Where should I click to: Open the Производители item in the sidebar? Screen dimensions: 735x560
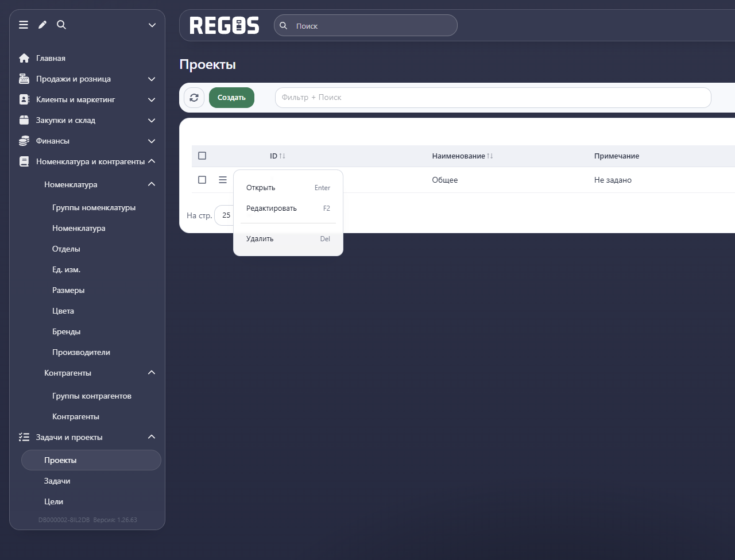81,352
